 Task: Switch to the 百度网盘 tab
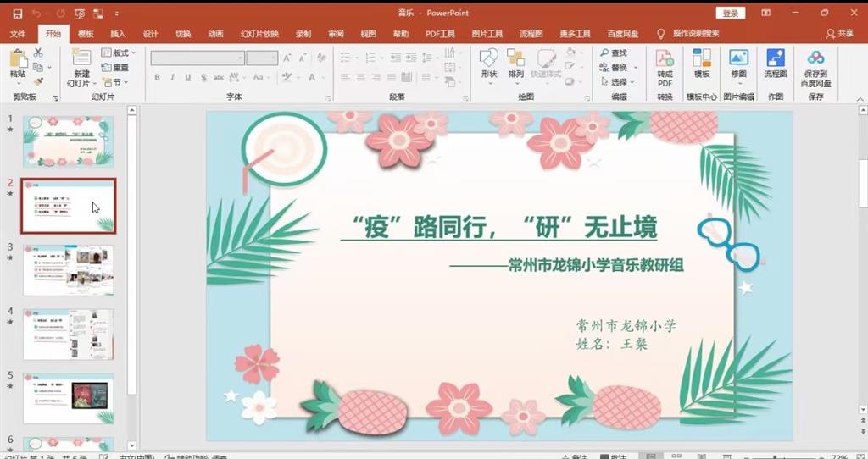click(623, 34)
